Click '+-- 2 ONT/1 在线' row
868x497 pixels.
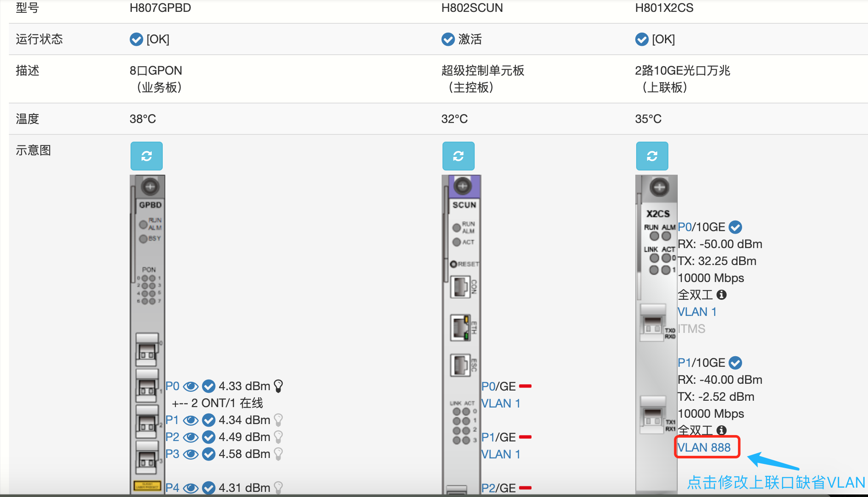(217, 403)
